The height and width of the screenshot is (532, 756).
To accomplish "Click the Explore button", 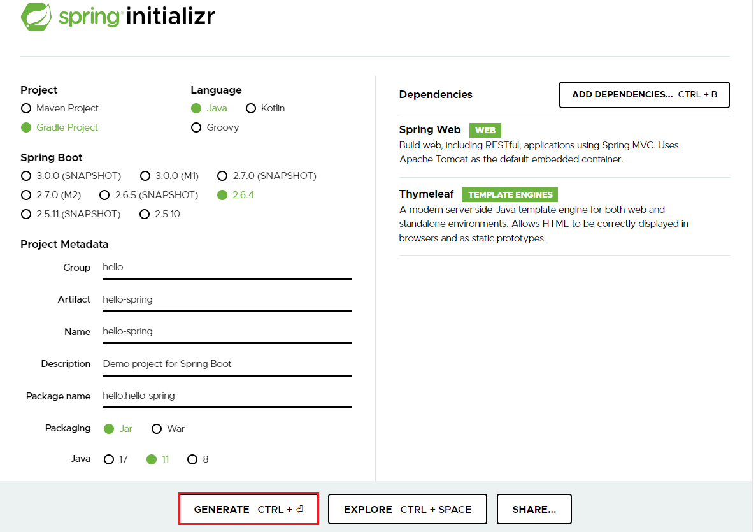I will 408,509.
